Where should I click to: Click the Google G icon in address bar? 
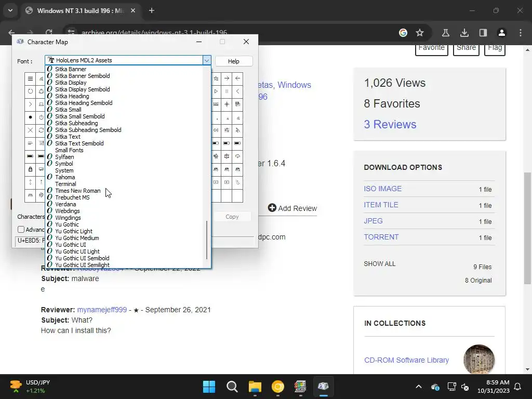coord(403,33)
